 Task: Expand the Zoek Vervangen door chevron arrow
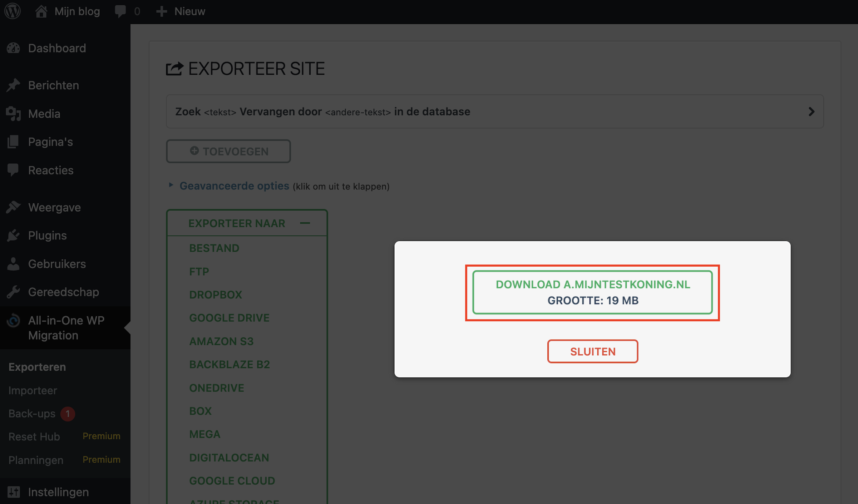(x=811, y=112)
